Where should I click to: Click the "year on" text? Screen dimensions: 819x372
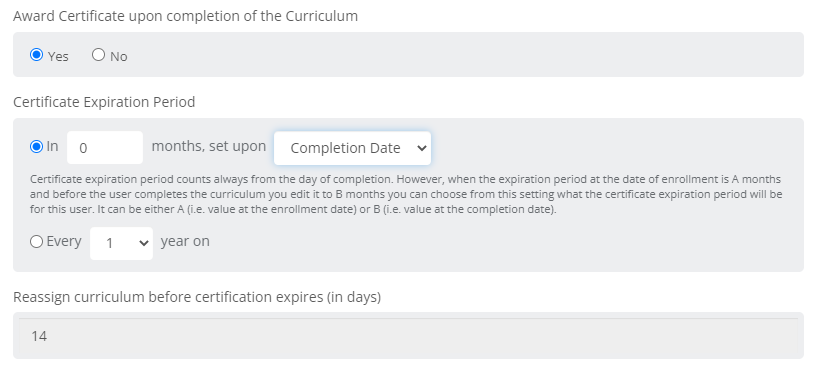185,241
